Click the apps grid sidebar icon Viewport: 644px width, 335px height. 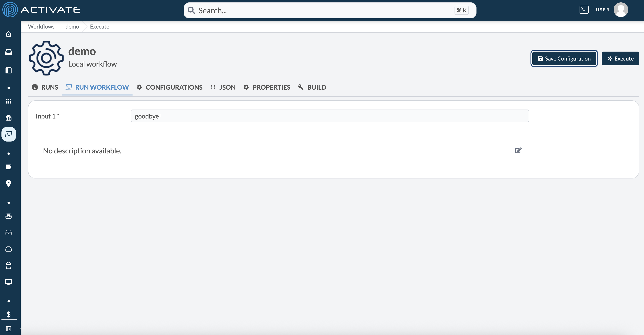(x=8, y=101)
